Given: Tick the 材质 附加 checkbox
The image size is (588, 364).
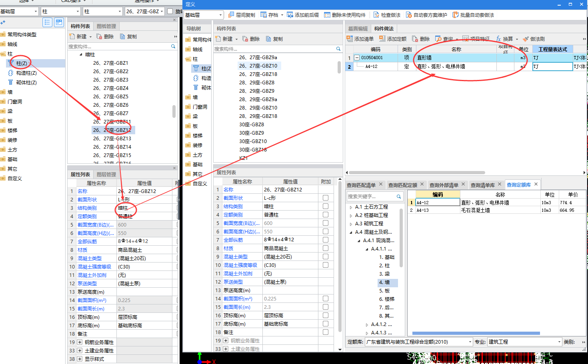Looking at the screenshot, I should 326,248.
